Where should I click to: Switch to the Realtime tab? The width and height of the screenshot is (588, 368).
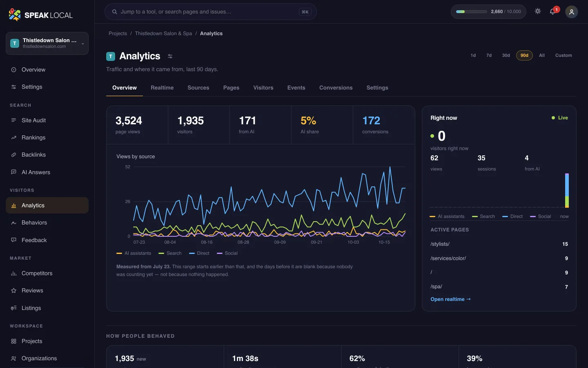(x=162, y=88)
